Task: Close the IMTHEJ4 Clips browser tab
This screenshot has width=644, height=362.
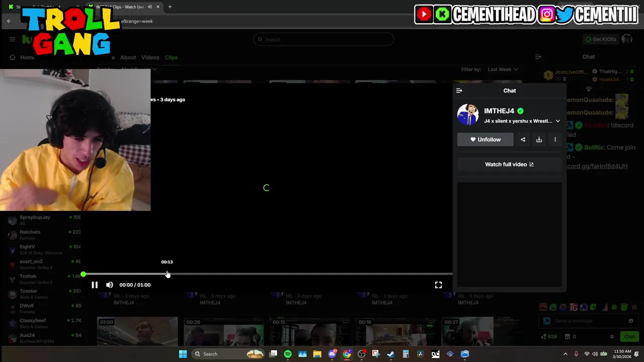Action: [158, 7]
